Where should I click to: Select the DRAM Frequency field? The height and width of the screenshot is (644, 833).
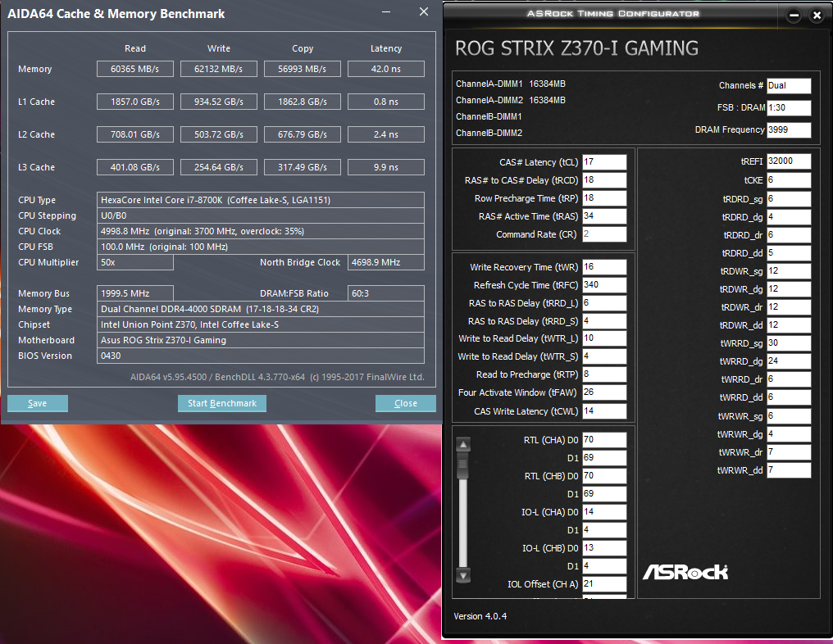click(789, 129)
